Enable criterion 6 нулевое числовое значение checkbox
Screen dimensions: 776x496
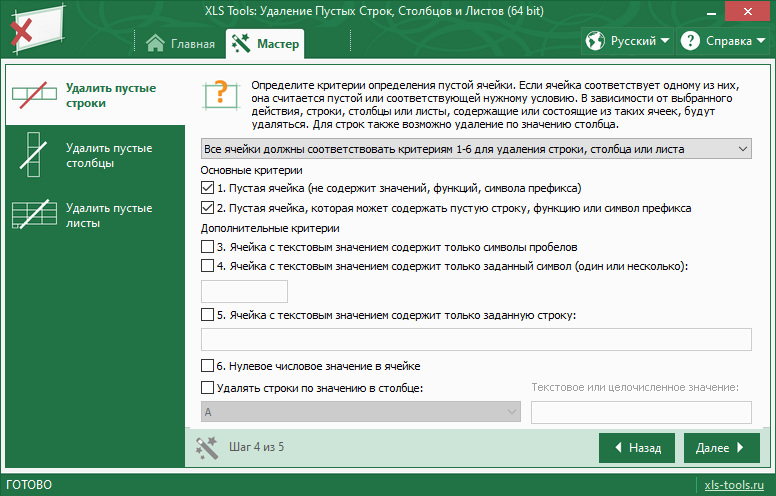point(207,365)
